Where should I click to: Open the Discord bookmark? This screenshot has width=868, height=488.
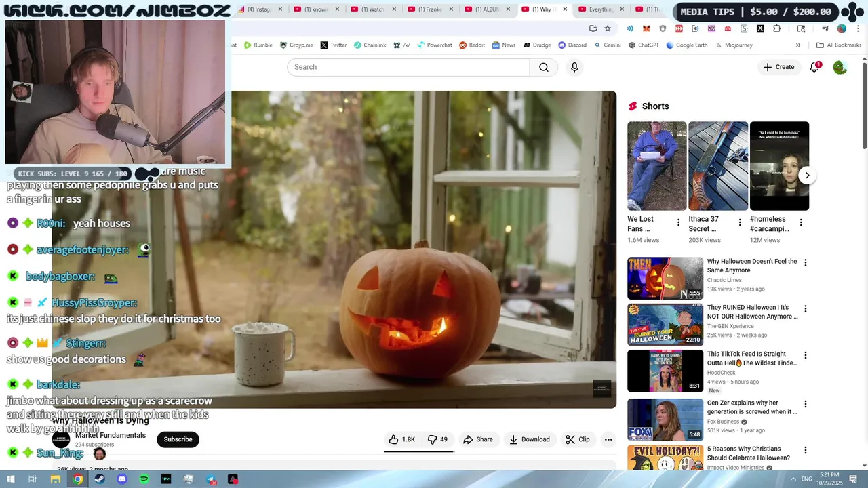(572, 45)
